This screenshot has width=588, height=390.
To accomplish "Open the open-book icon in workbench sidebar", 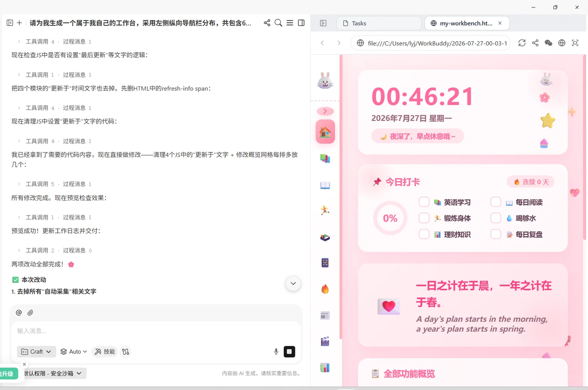I will click(x=325, y=185).
